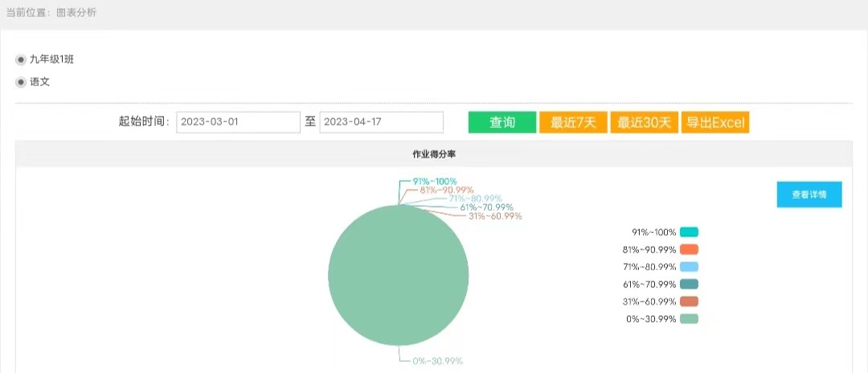868x373 pixels.
Task: Click the start date field 2023-03-01
Action: click(x=238, y=122)
